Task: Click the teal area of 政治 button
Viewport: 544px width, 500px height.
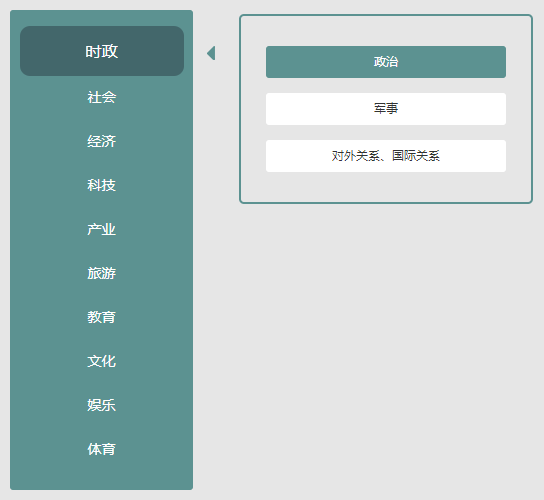Action: [x=312, y=62]
